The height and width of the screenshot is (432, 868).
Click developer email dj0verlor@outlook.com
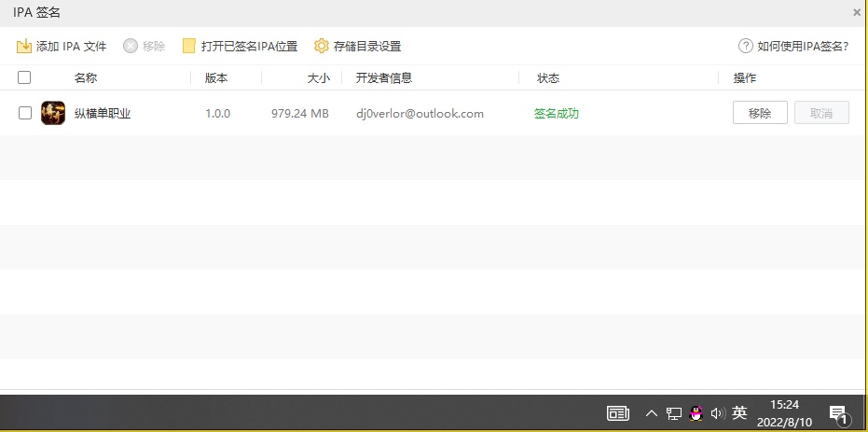[x=420, y=114]
